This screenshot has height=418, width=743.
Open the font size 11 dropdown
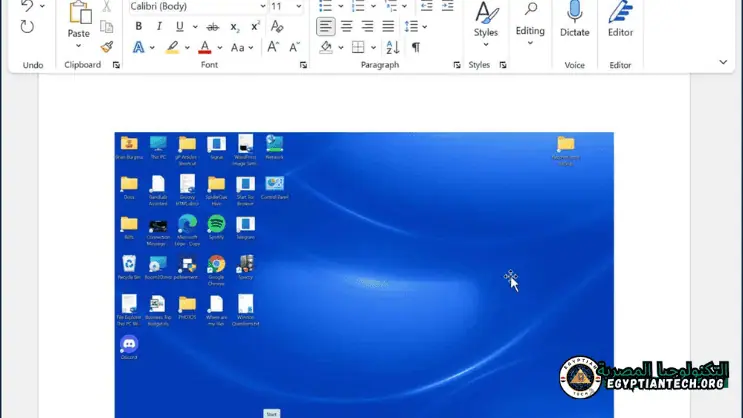pos(299,6)
